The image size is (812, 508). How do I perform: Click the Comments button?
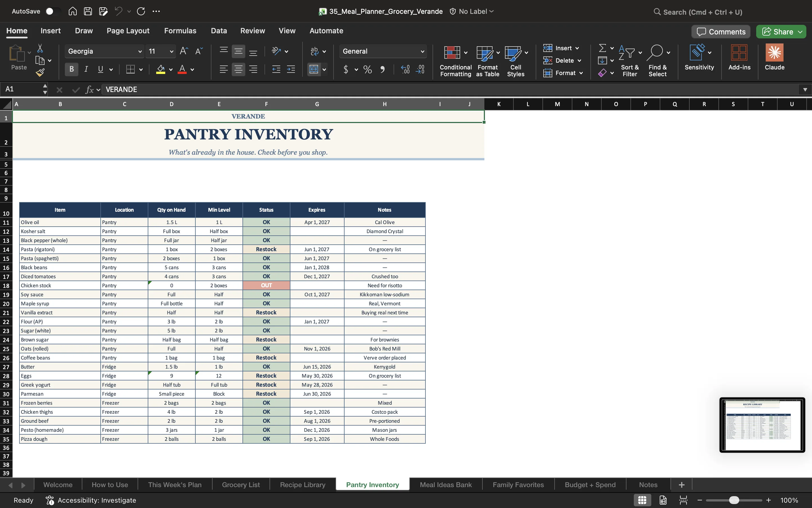(721, 32)
